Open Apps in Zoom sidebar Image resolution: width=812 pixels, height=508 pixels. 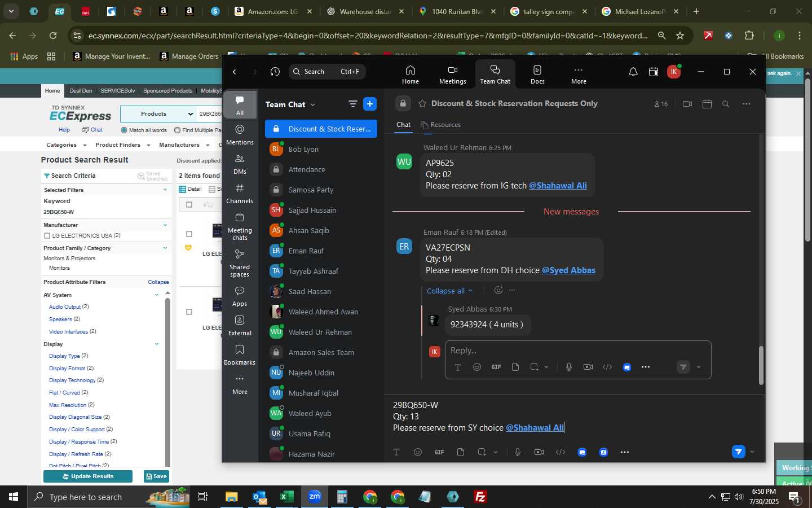pyautogui.click(x=240, y=296)
